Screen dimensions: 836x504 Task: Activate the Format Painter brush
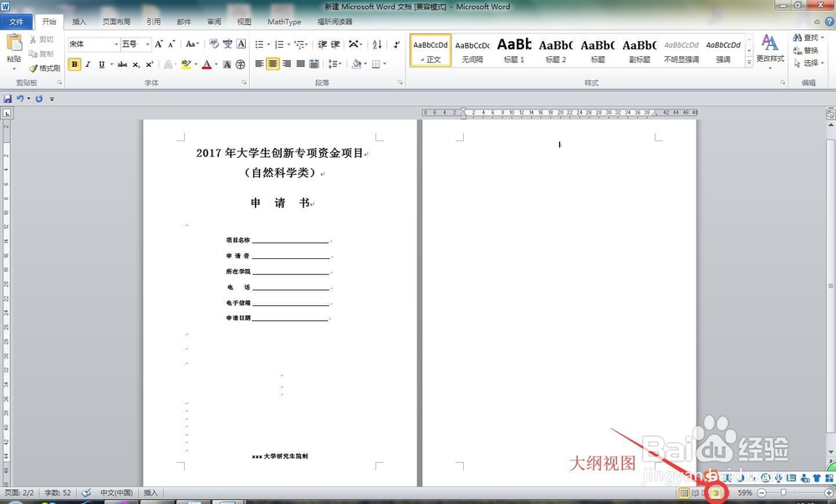(x=44, y=69)
